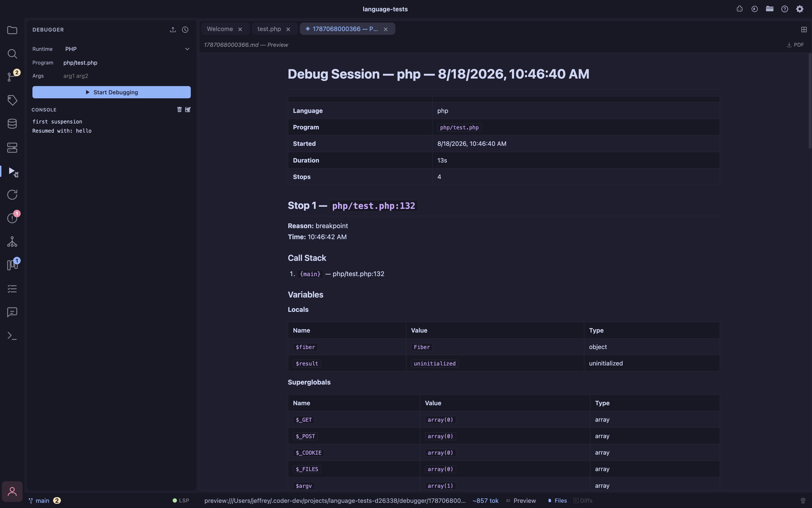Image resolution: width=812 pixels, height=508 pixels.
Task: Open the server panel icon
Action: tap(12, 147)
